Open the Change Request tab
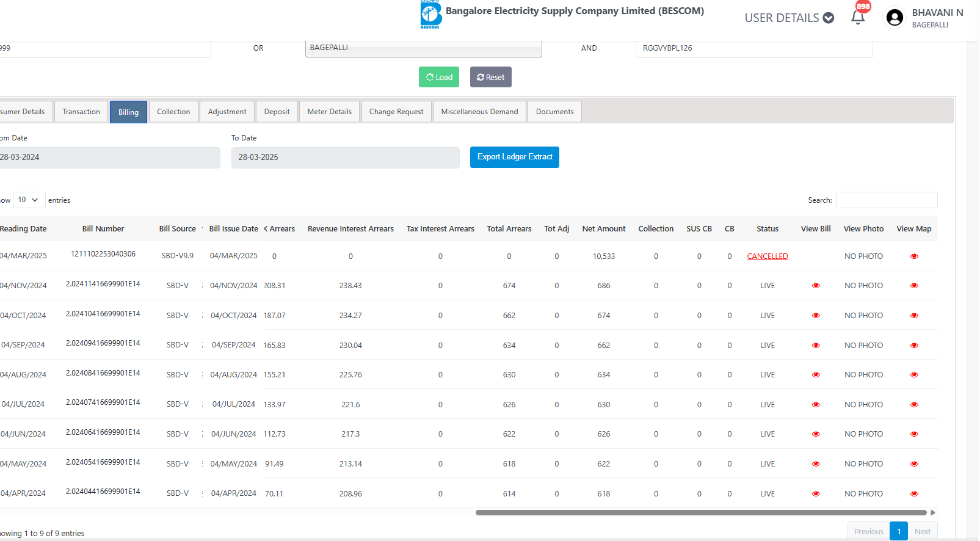The width and height of the screenshot is (980, 541). [x=396, y=112]
